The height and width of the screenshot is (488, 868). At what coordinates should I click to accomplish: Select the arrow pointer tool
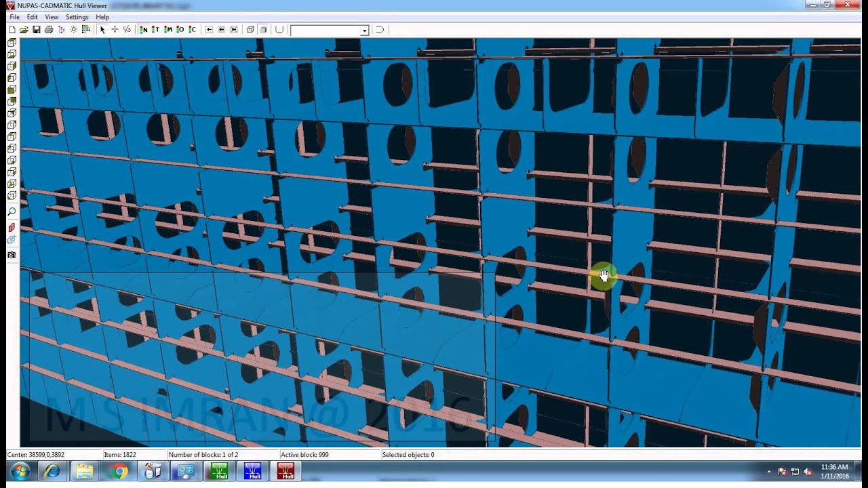tap(102, 30)
